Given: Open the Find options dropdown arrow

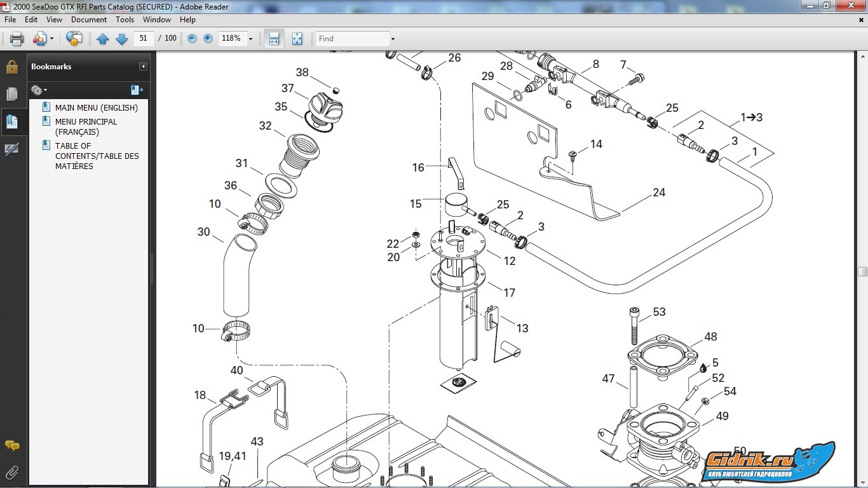Looking at the screenshot, I should click(393, 39).
